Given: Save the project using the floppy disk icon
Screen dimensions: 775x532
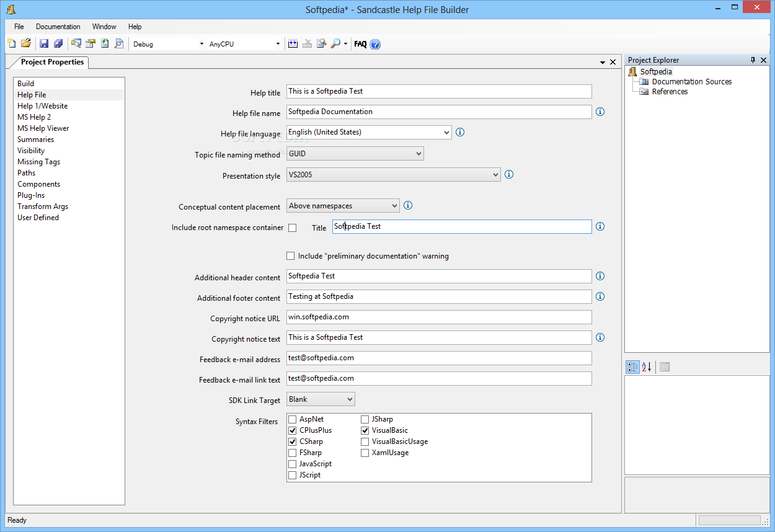Looking at the screenshot, I should coord(44,43).
